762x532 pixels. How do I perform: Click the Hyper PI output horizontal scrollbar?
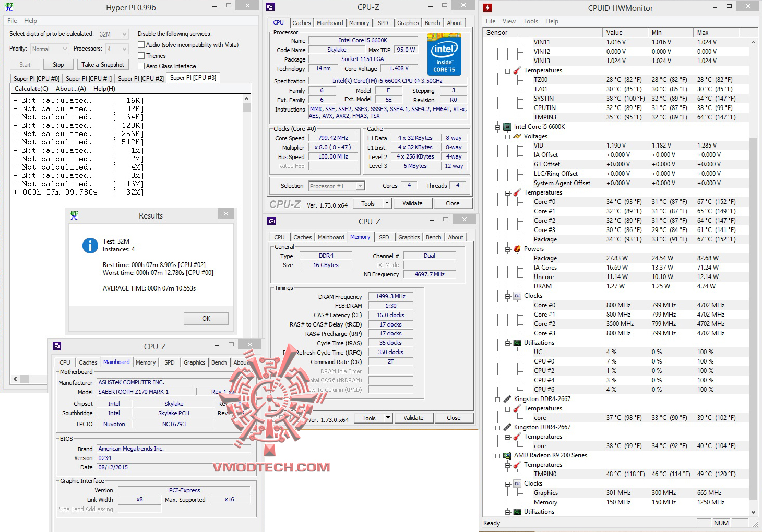coord(127,379)
